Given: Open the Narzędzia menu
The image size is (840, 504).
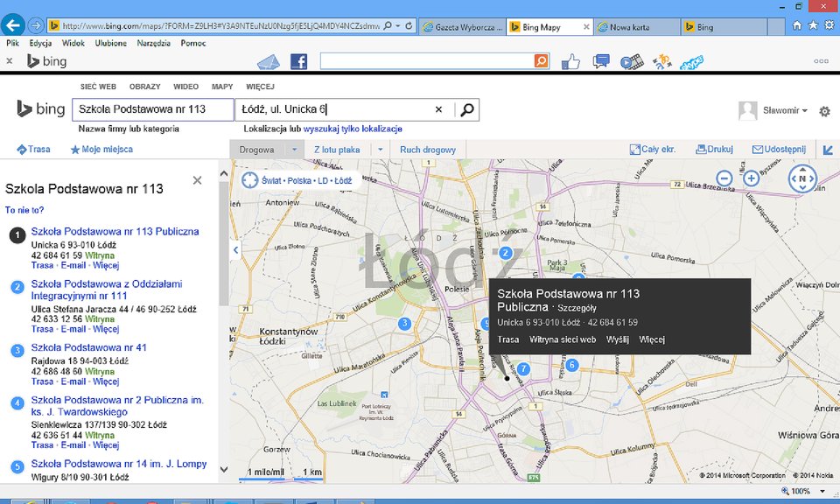Looking at the screenshot, I should [154, 43].
